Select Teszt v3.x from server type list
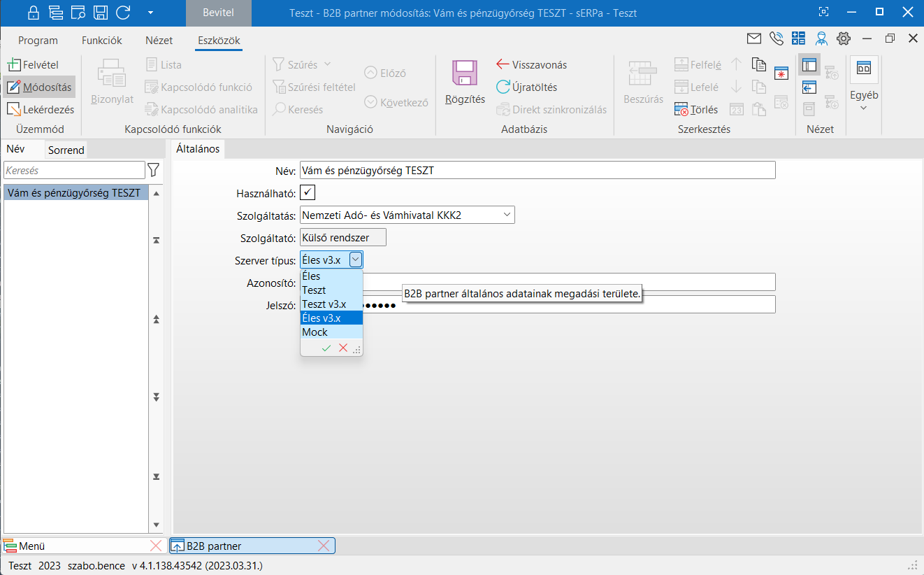This screenshot has height=575, width=924. (324, 304)
